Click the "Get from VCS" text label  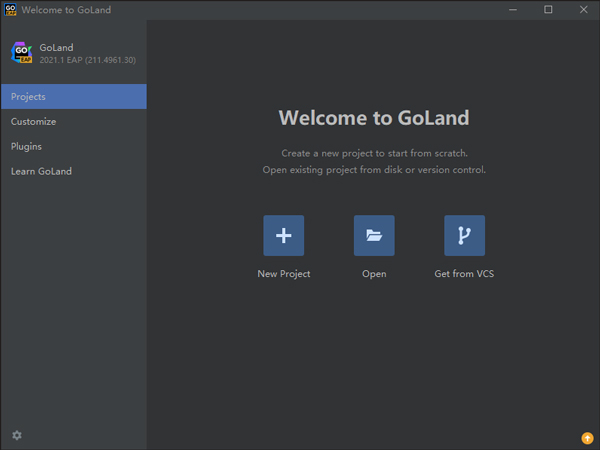[x=464, y=274]
